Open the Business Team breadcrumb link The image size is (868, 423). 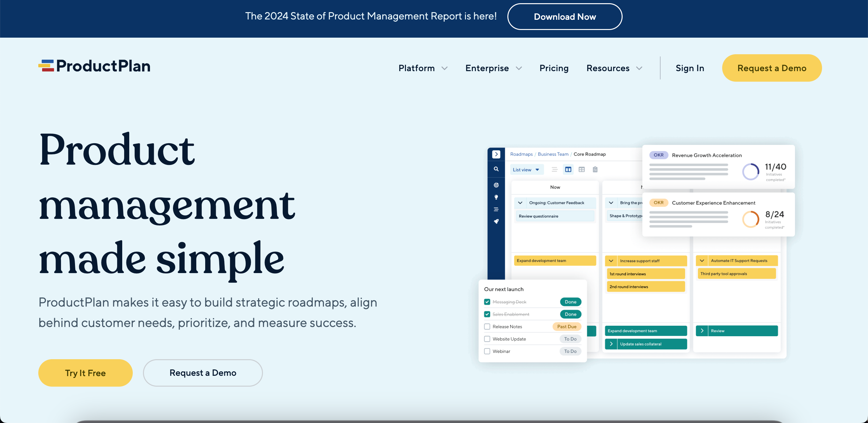click(553, 154)
